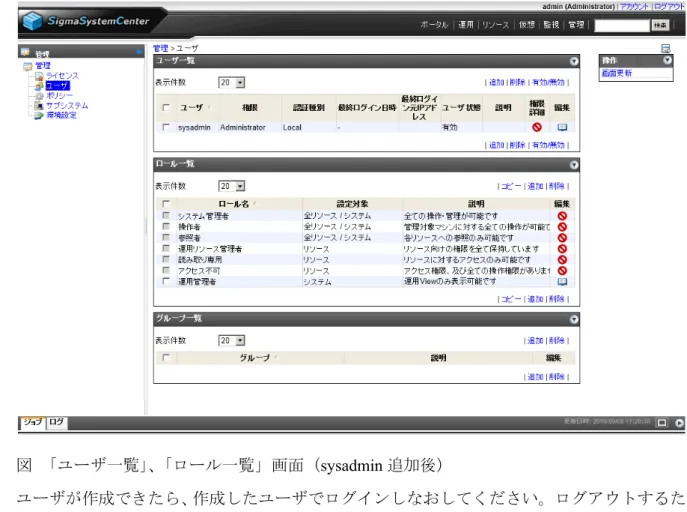Screen dimensions: 687x512
Task: Check the select-all checkbox in group list header
Action: [166, 358]
